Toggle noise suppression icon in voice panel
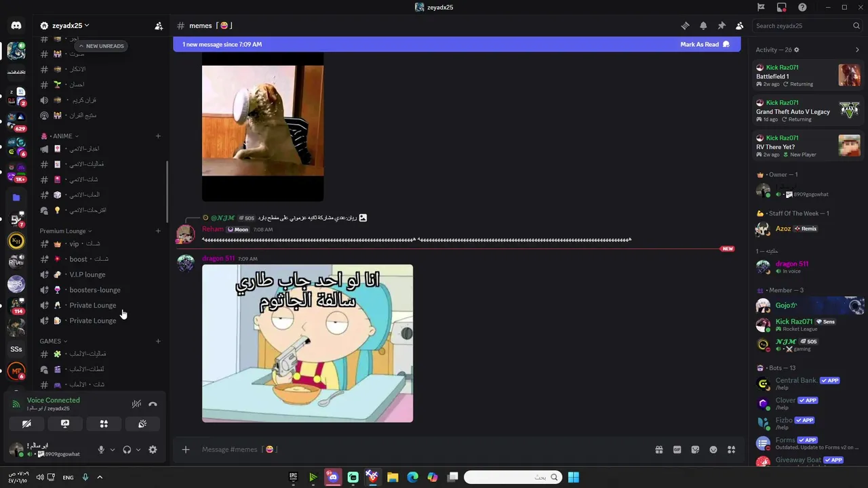 pos(136,404)
